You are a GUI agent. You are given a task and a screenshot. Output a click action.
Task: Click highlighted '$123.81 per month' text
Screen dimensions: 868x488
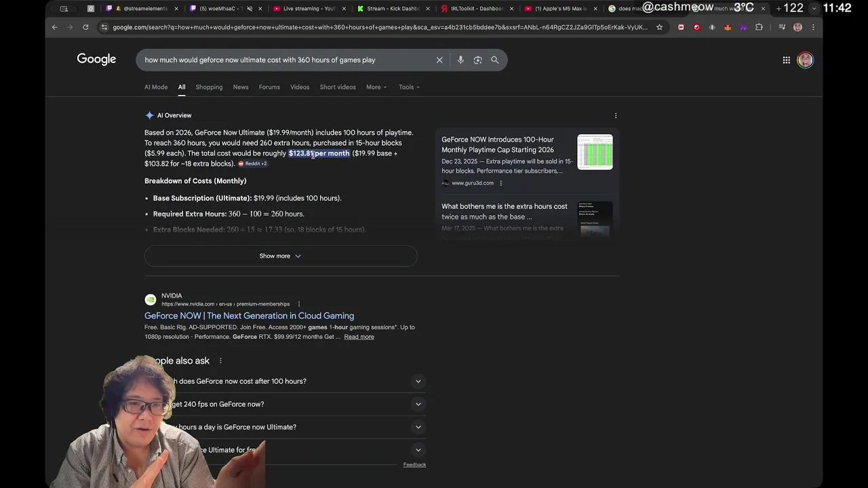pyautogui.click(x=319, y=153)
